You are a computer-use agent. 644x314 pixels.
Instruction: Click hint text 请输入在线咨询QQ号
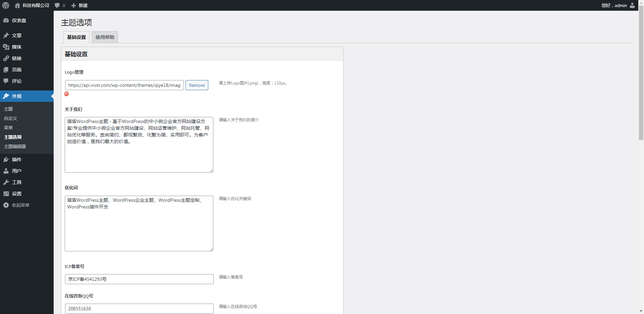pyautogui.click(x=238, y=306)
